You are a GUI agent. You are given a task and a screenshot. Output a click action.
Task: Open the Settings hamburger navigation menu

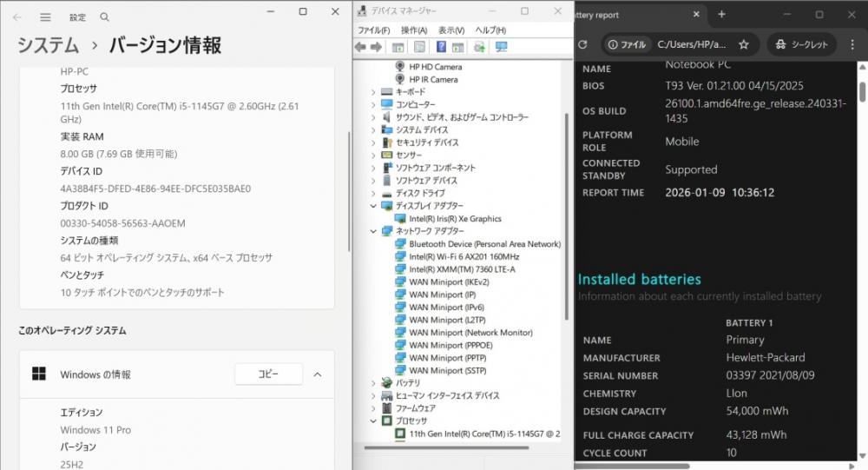[45, 17]
